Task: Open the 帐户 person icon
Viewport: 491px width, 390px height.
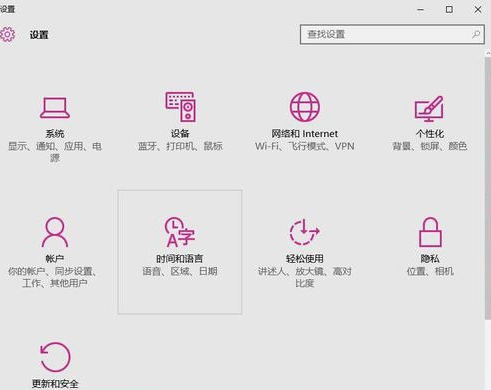Action: tap(55, 232)
